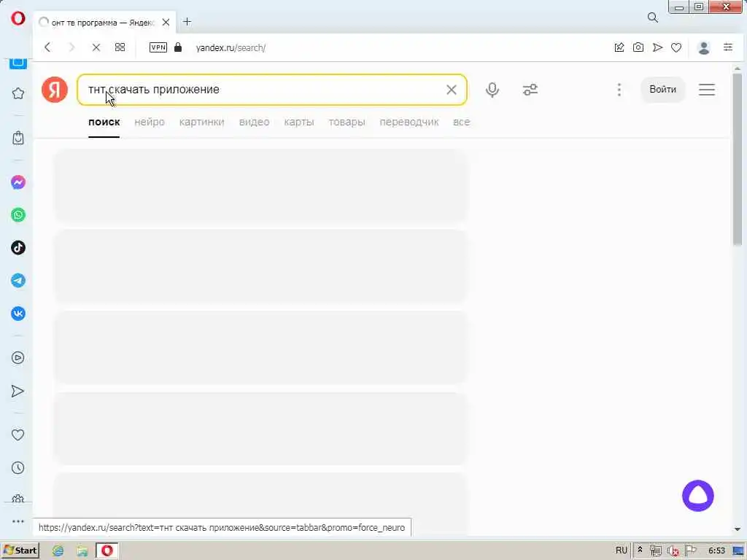Click the RU language indicator
The image size is (747, 560).
pos(622,551)
